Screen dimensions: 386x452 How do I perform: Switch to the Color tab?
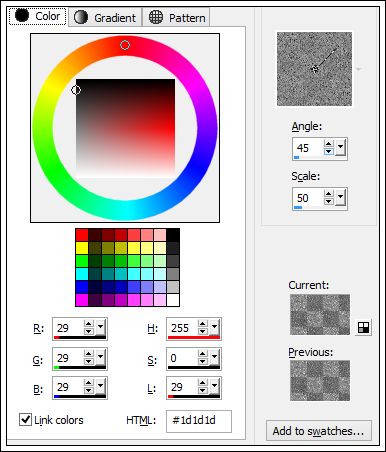coord(38,16)
